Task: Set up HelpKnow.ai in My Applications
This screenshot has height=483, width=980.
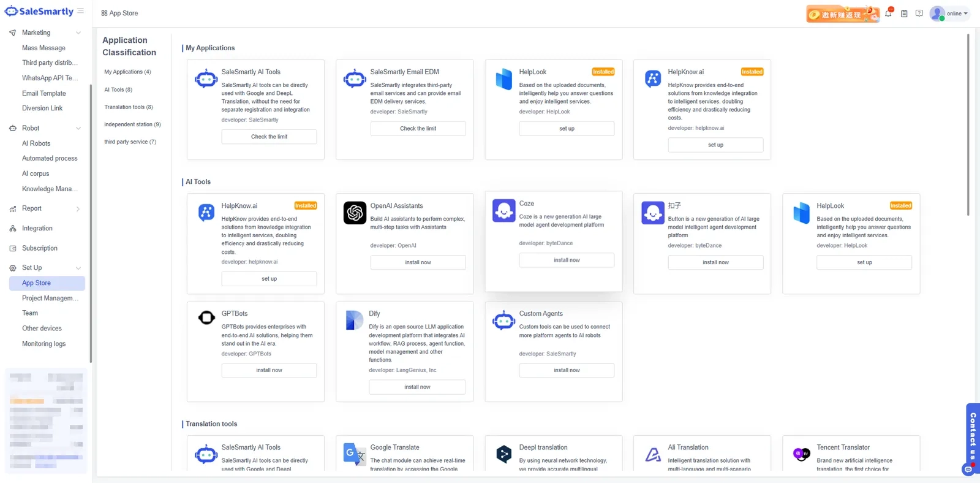Action: click(x=715, y=145)
